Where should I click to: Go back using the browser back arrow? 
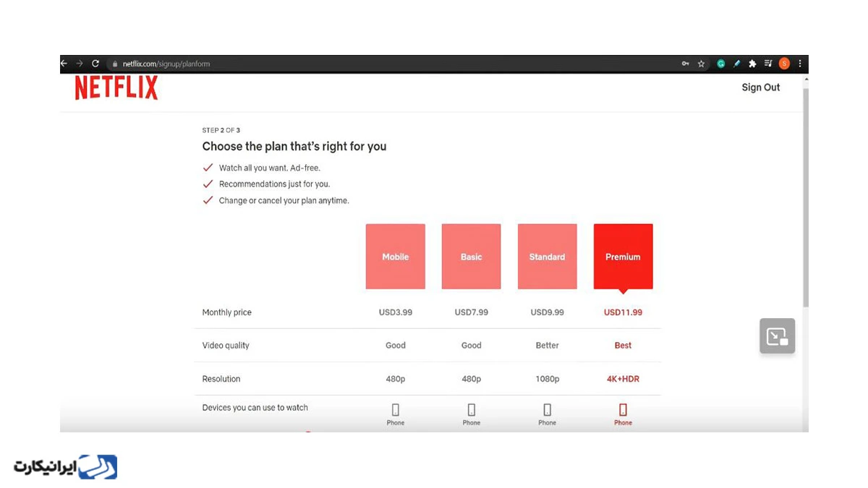click(x=64, y=64)
